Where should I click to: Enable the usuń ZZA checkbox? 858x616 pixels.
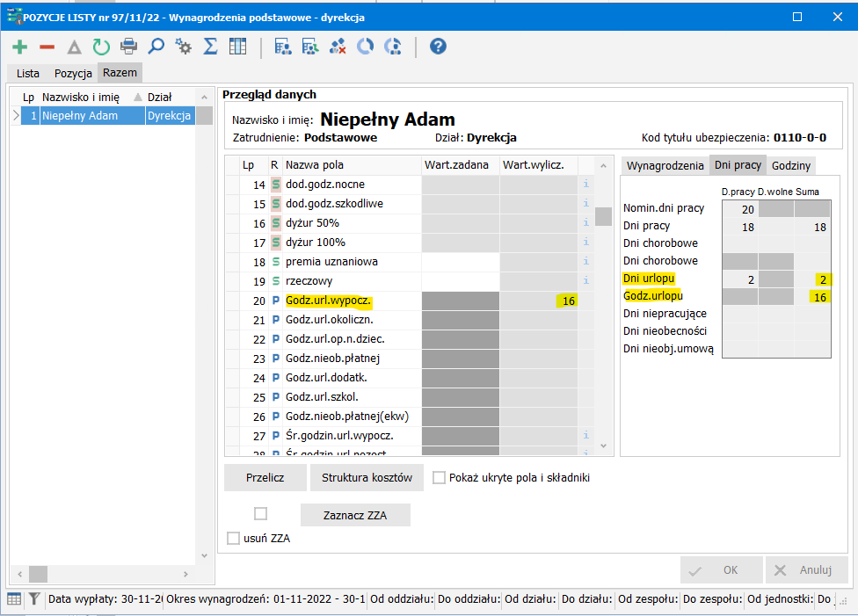tap(233, 539)
